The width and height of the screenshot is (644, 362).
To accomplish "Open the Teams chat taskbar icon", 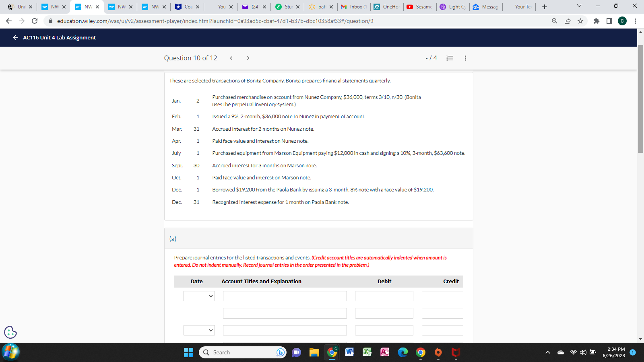I will pos(297,352).
